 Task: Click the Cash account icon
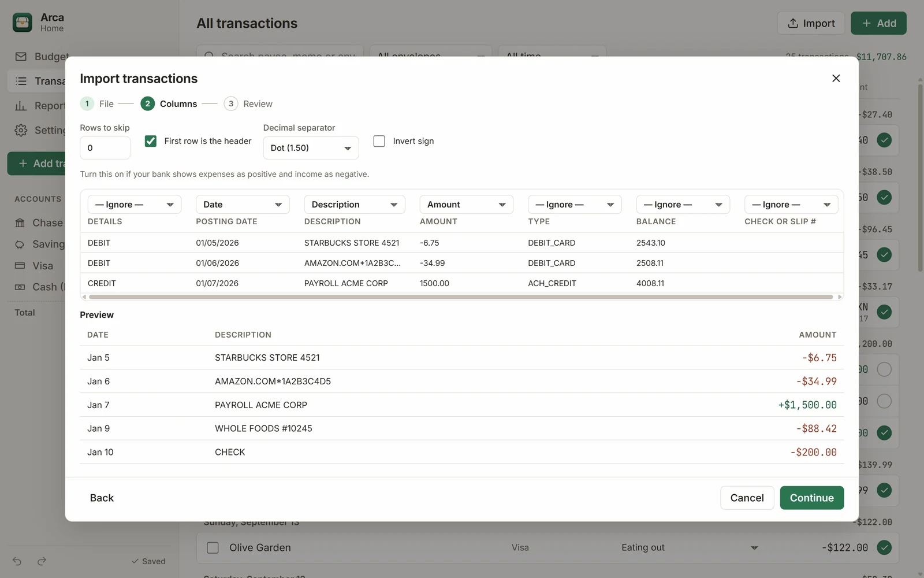pyautogui.click(x=20, y=287)
